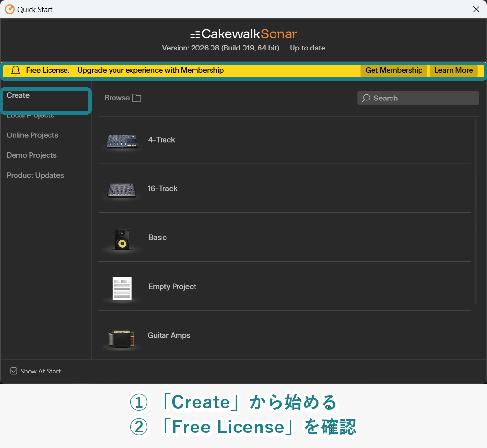The image size is (487, 448).
Task: Select the Empty Project template name
Action: coord(172,287)
